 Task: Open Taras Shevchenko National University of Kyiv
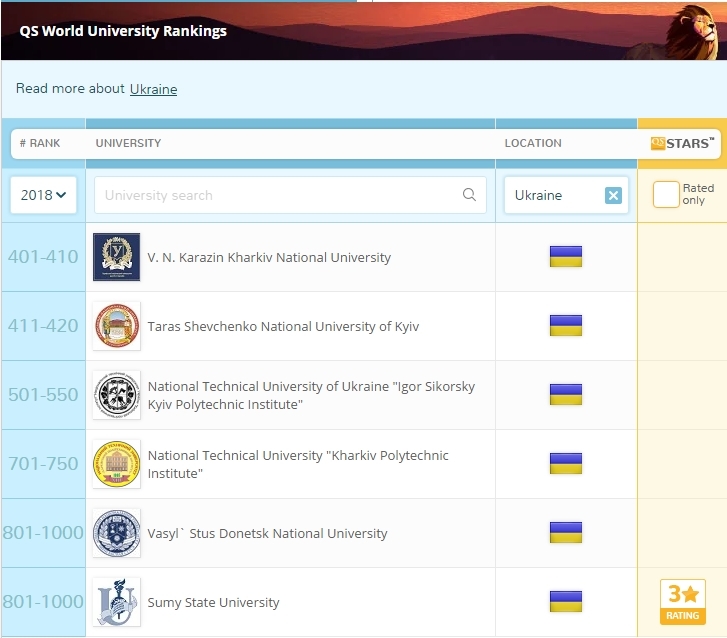coord(283,326)
